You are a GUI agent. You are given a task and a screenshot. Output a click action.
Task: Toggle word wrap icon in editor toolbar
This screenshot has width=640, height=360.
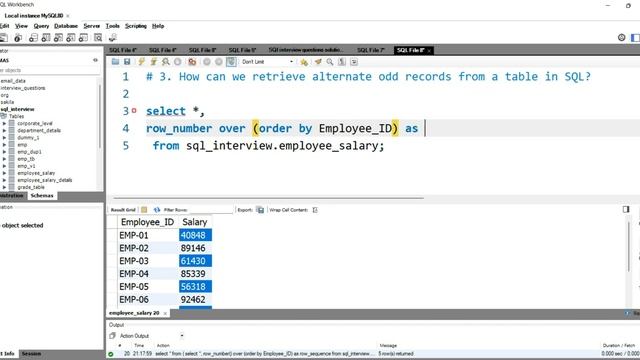point(354,62)
